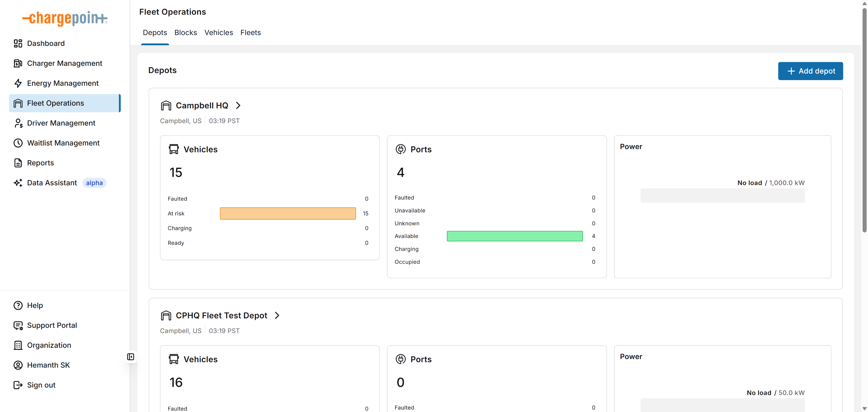
Task: Click the Sign out icon
Action: click(x=18, y=385)
